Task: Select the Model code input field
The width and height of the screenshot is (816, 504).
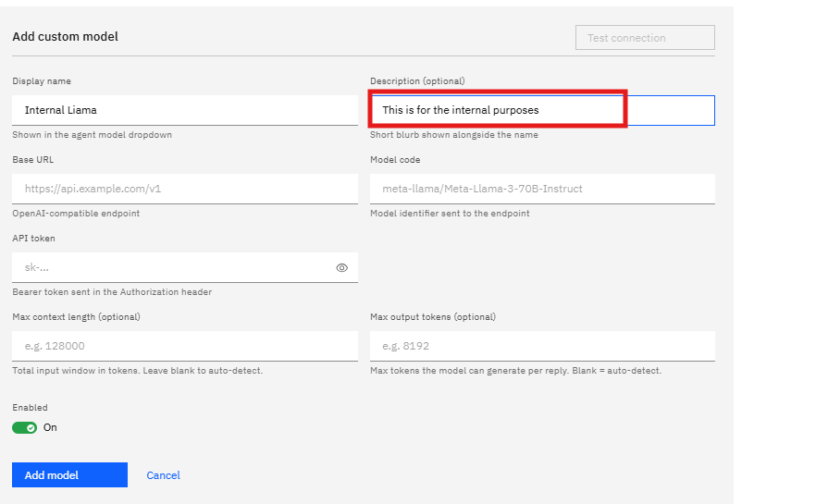Action: pos(542,189)
